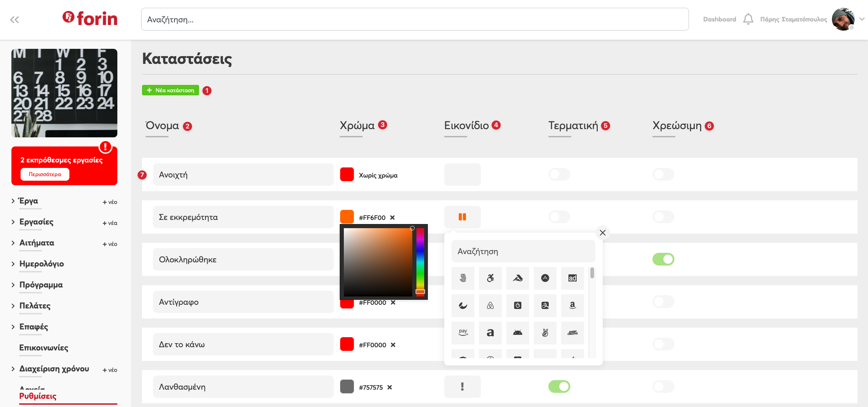The width and height of the screenshot is (868, 407).
Task: Pick the 'ad' icon in grid
Action: tap(572, 278)
